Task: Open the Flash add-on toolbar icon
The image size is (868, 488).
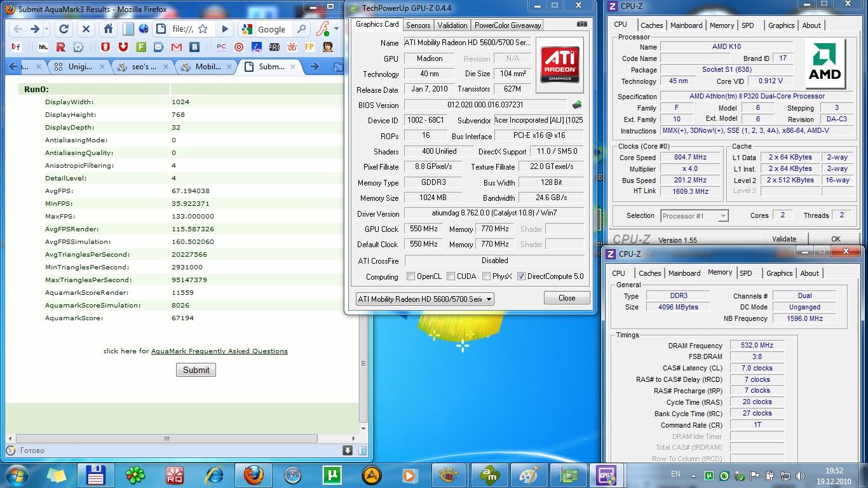Action: (x=323, y=29)
